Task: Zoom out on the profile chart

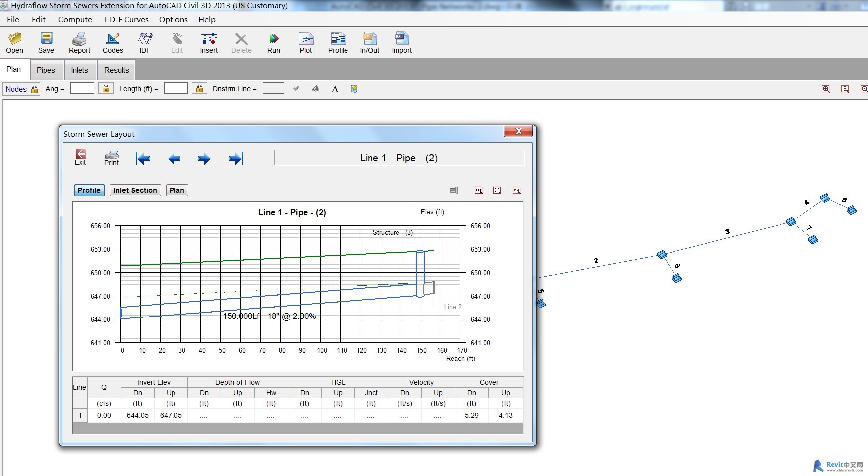Action: point(497,190)
